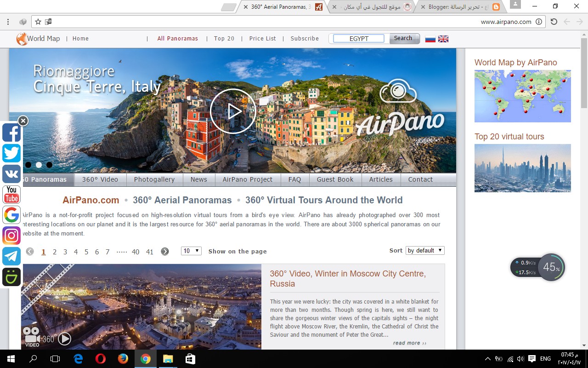588x368 pixels.
Task: Open the items-per-page dropdown showing 10
Action: 191,251
